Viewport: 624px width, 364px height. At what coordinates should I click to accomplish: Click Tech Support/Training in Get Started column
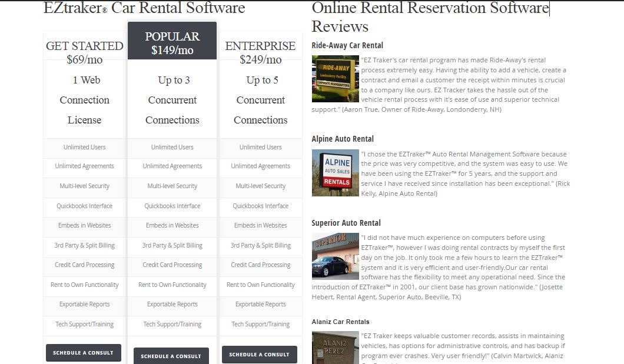[84, 324]
